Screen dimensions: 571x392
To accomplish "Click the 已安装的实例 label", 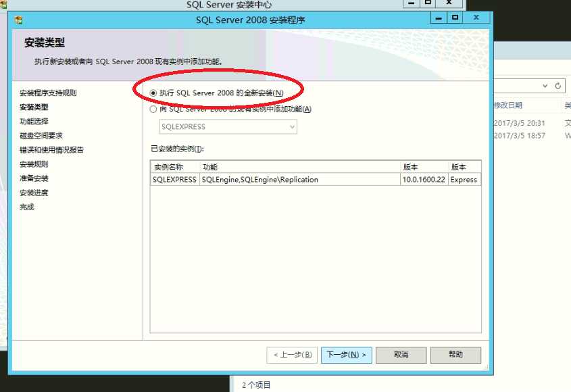I will coord(177,149).
